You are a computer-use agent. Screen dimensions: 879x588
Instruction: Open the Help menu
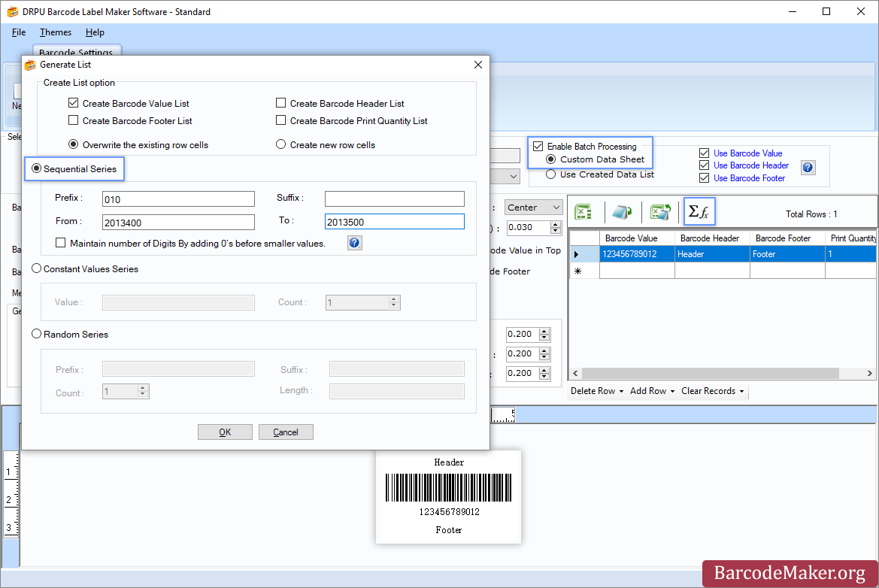click(95, 32)
